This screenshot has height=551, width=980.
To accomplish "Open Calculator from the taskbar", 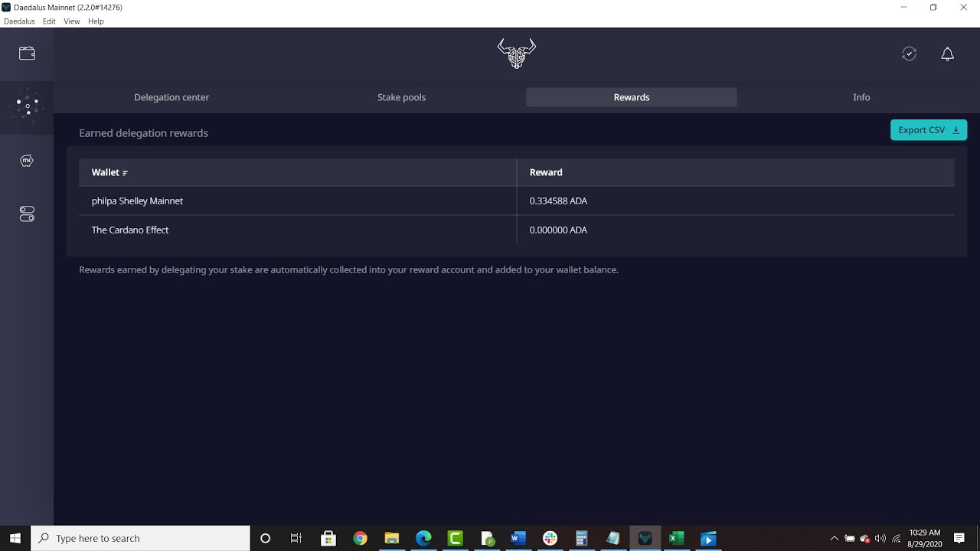I will click(581, 538).
